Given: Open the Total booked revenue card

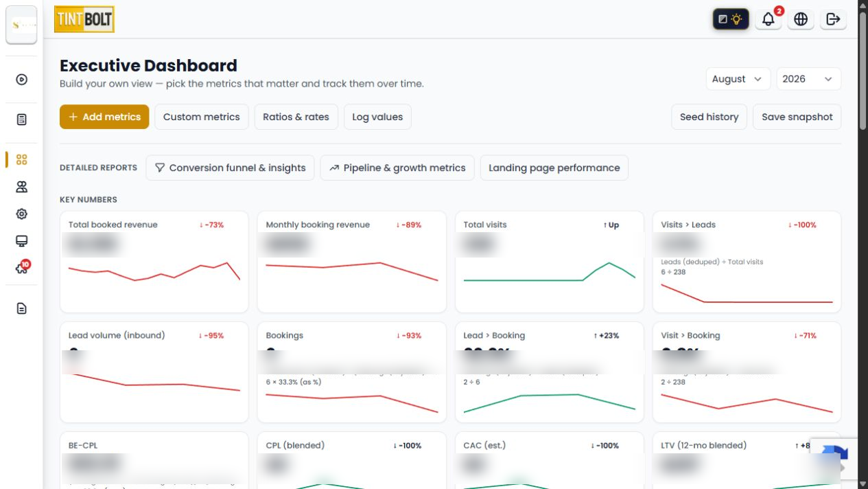Looking at the screenshot, I should 154,262.
